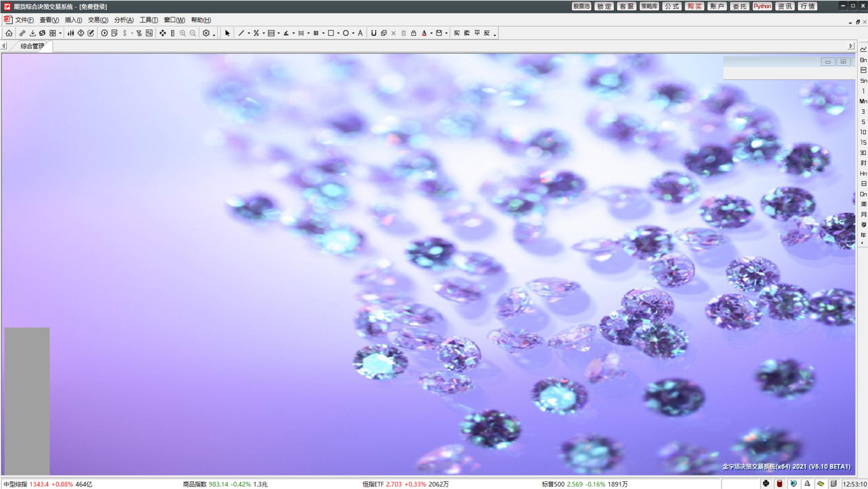Toggle the padlock lock-drawings icon
The width and height of the screenshot is (868, 489).
point(413,33)
